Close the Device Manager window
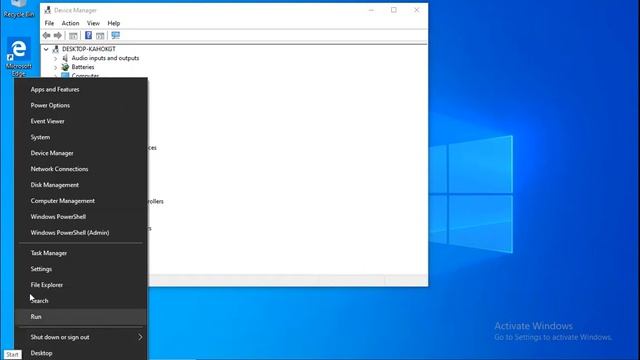This screenshot has height=360, width=640. coord(417,10)
